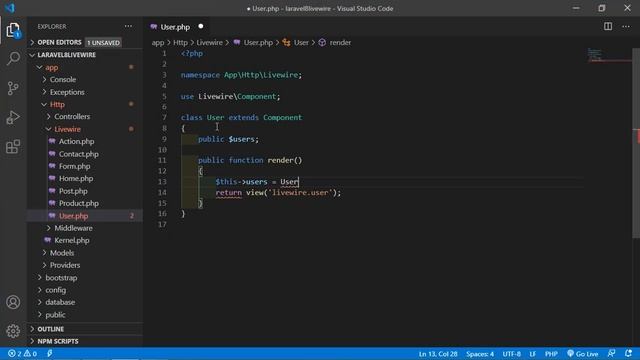Collapse the LARAVEL8LIVEWIRE root folder
The width and height of the screenshot is (640, 360).
click(85, 55)
